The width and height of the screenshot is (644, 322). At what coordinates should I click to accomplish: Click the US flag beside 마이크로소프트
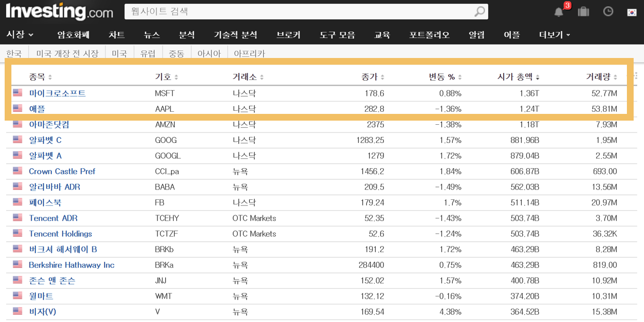pos(18,93)
